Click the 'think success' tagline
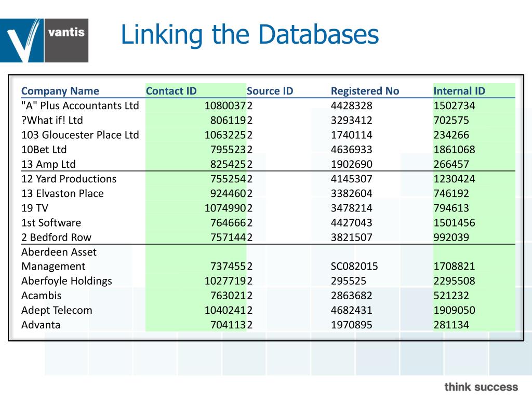 481,387
